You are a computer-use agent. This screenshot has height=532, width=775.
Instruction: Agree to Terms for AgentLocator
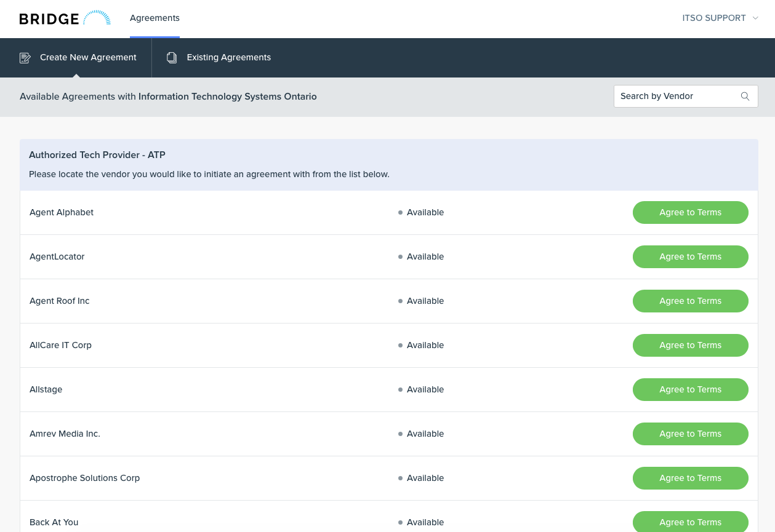[x=690, y=257]
